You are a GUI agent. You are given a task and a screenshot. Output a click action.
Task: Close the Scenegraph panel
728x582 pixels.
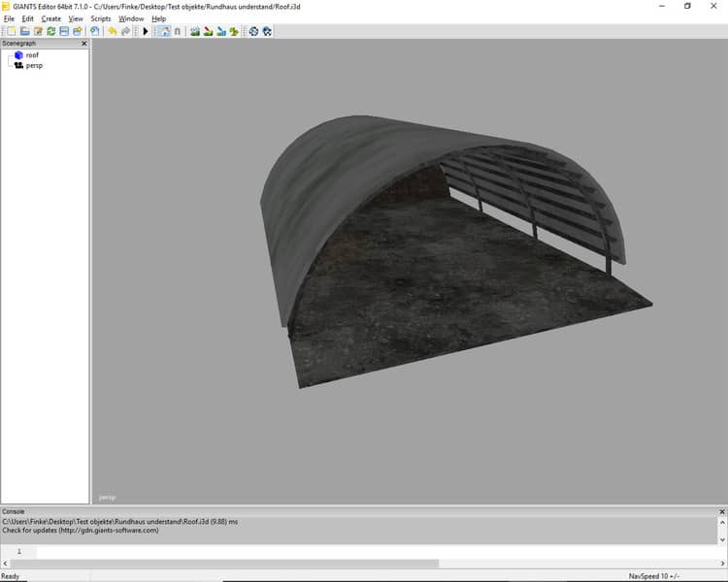(83, 44)
